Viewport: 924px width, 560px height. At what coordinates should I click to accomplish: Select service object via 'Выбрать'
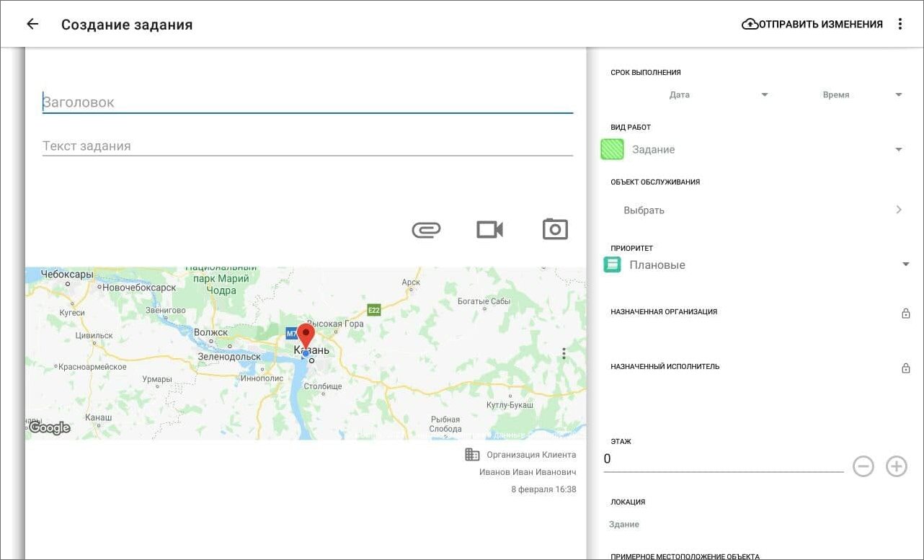(x=760, y=210)
